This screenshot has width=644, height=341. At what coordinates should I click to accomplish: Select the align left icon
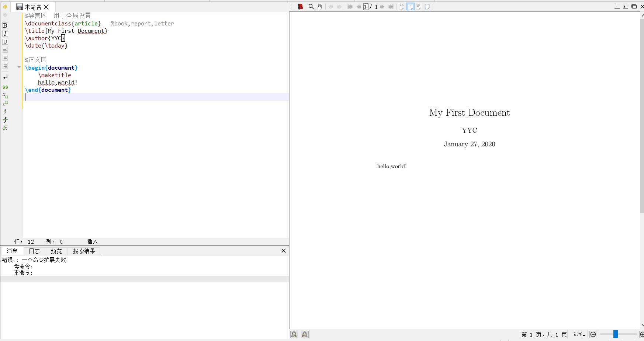[5, 50]
